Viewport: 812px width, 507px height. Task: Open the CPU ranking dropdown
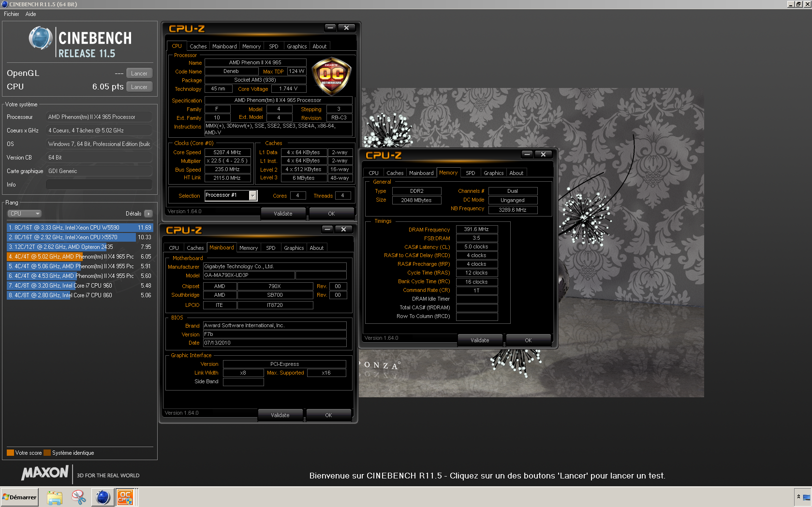pyautogui.click(x=24, y=214)
